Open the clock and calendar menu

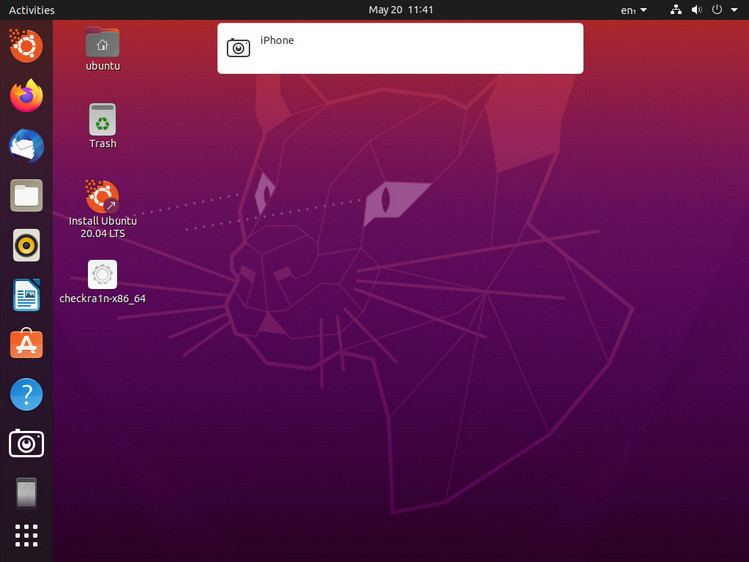click(400, 10)
